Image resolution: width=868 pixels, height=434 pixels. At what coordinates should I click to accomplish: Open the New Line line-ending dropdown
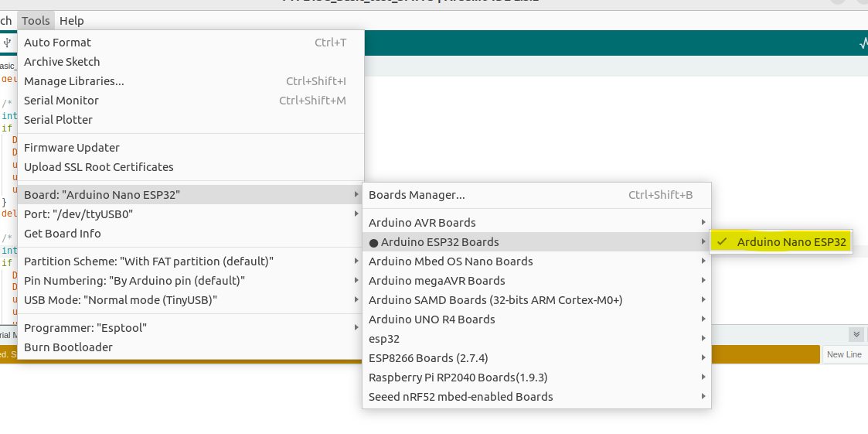click(845, 355)
